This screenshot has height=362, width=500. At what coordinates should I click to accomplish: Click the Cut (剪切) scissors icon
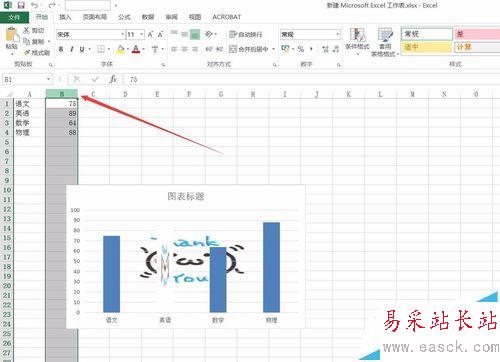[x=27, y=30]
